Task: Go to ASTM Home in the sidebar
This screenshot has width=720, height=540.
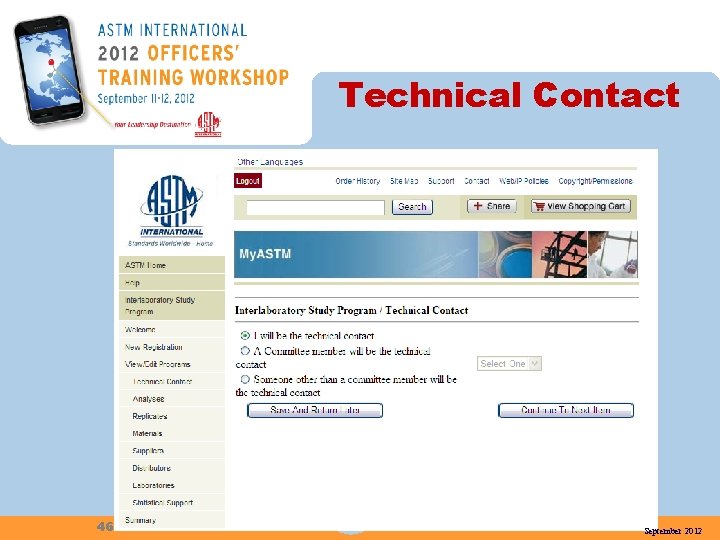Action: (x=172, y=265)
